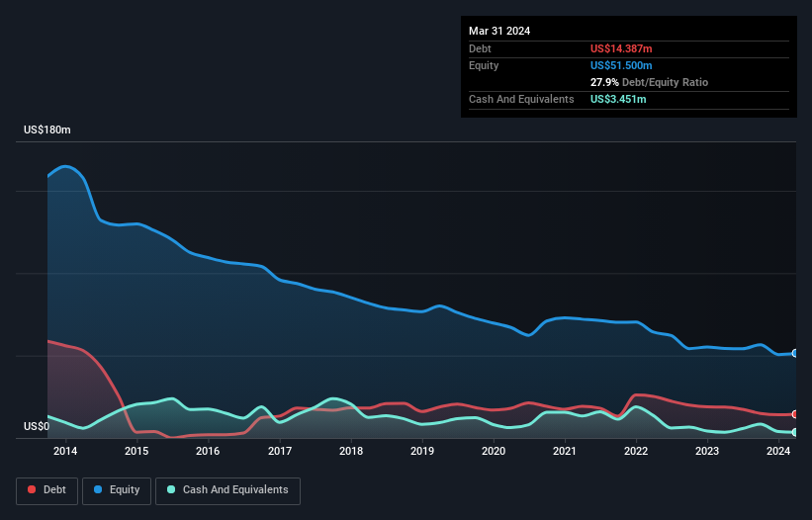Image resolution: width=812 pixels, height=520 pixels.
Task: Select the 2023 x-axis label
Action: tap(707, 451)
